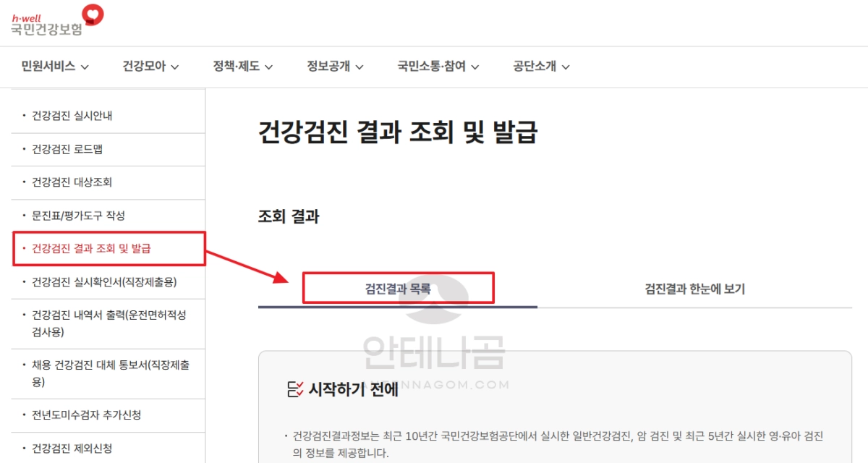This screenshot has height=463, width=868.
Task: Click the 조회 결과 heading
Action: click(x=289, y=216)
